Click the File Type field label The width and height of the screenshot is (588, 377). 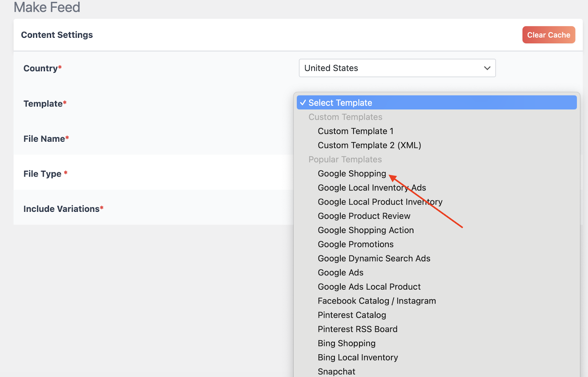46,174
